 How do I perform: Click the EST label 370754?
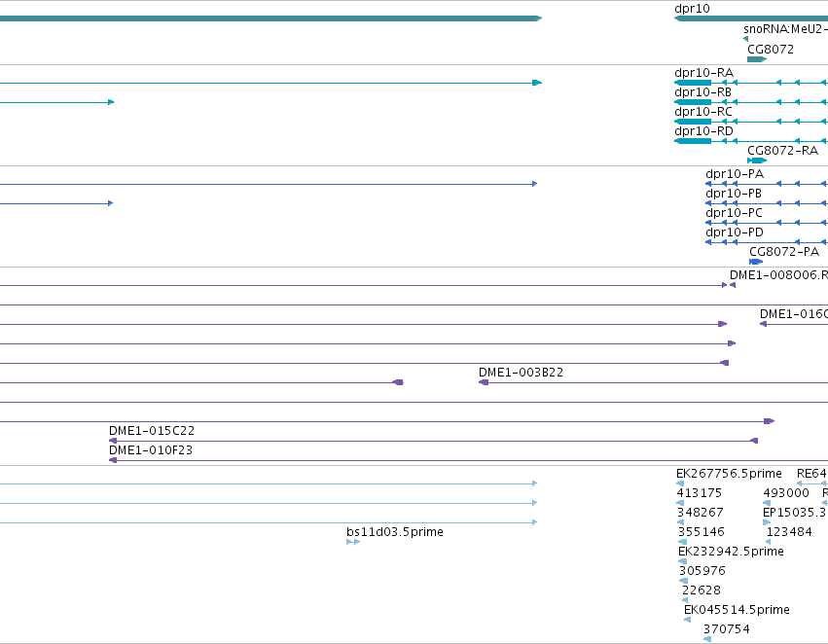click(x=726, y=629)
